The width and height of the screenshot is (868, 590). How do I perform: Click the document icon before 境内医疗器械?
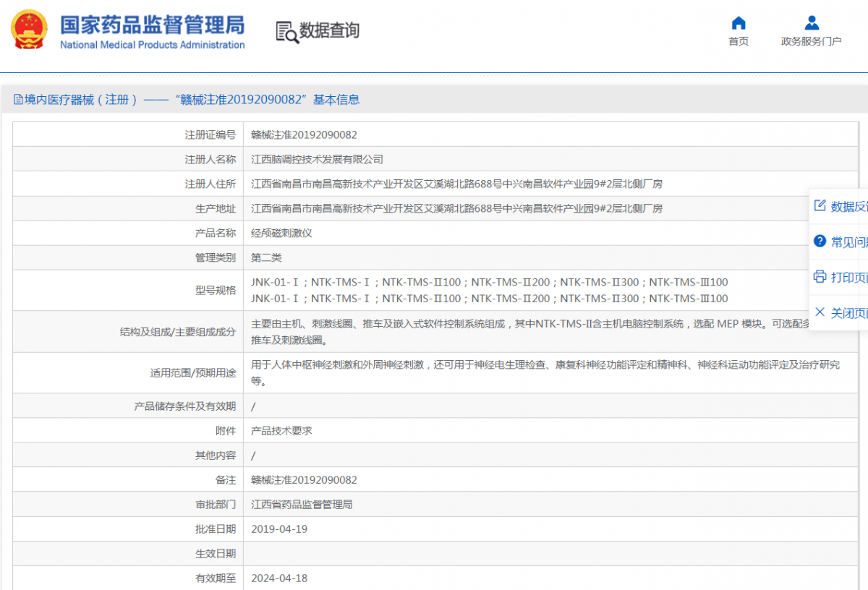[x=18, y=100]
